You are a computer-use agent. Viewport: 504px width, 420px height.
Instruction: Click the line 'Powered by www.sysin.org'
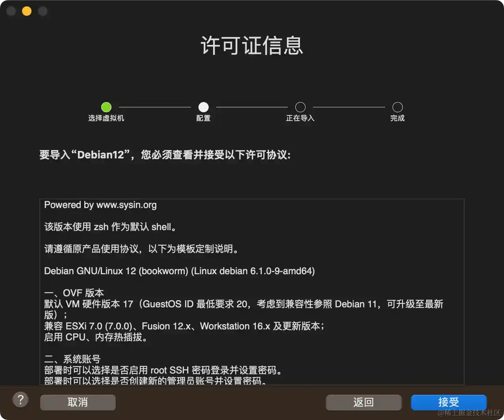point(100,205)
